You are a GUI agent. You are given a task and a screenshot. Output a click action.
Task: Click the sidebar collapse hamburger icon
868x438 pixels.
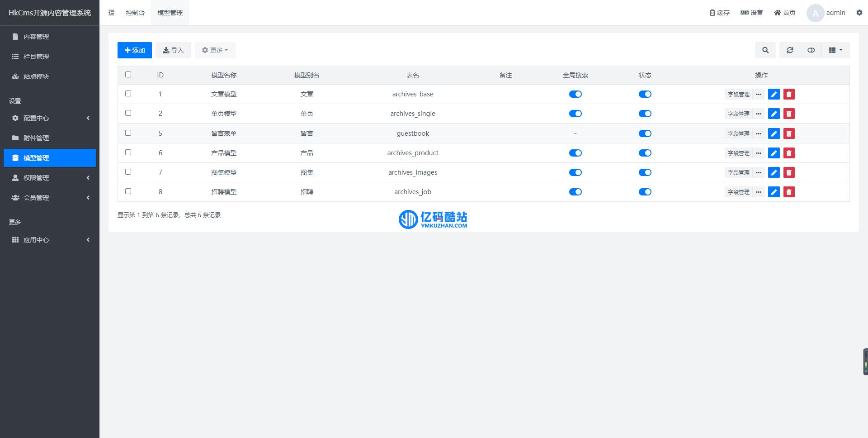[x=111, y=13]
